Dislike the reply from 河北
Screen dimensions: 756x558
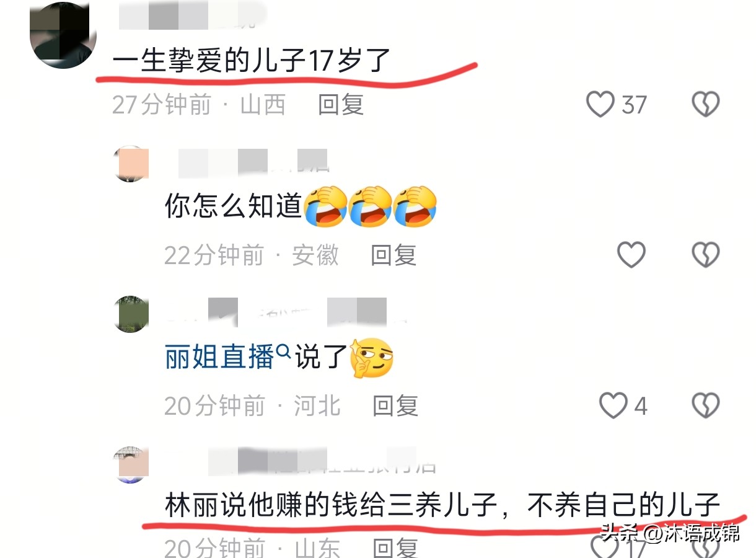point(706,406)
